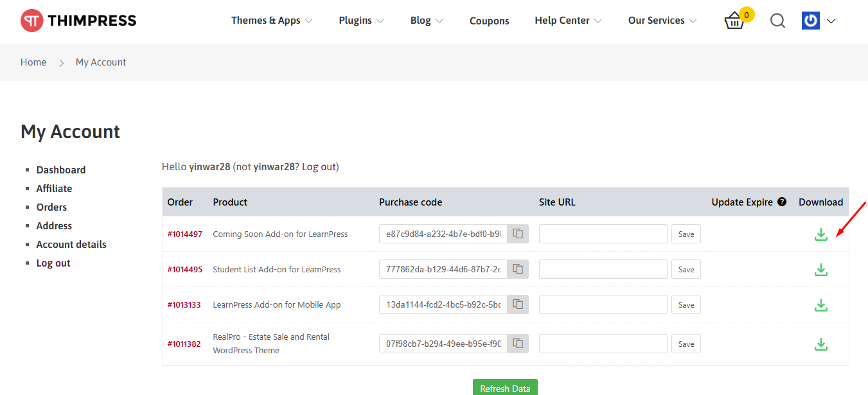Click the "LearnPress Add-on for Mobile App" product name

tap(277, 305)
